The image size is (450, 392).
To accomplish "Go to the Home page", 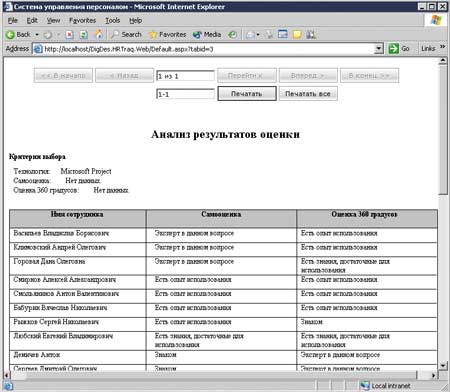I will point(99,34).
